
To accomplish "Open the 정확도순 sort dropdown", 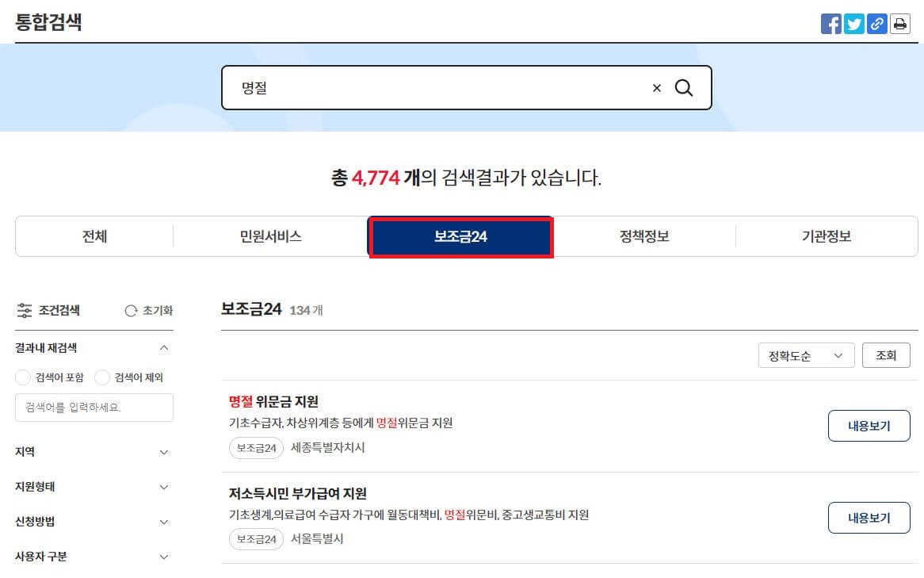I will click(806, 355).
